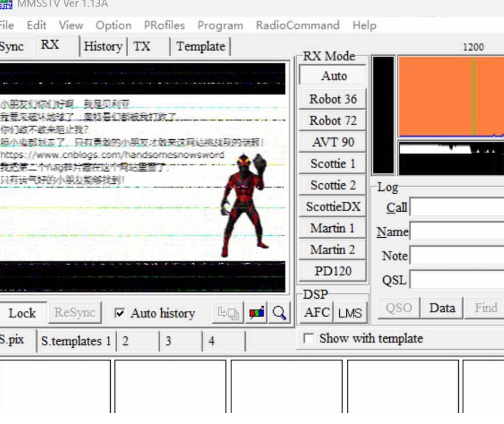504x424 pixels.
Task: Click the black signal level meter
Action: click(383, 115)
